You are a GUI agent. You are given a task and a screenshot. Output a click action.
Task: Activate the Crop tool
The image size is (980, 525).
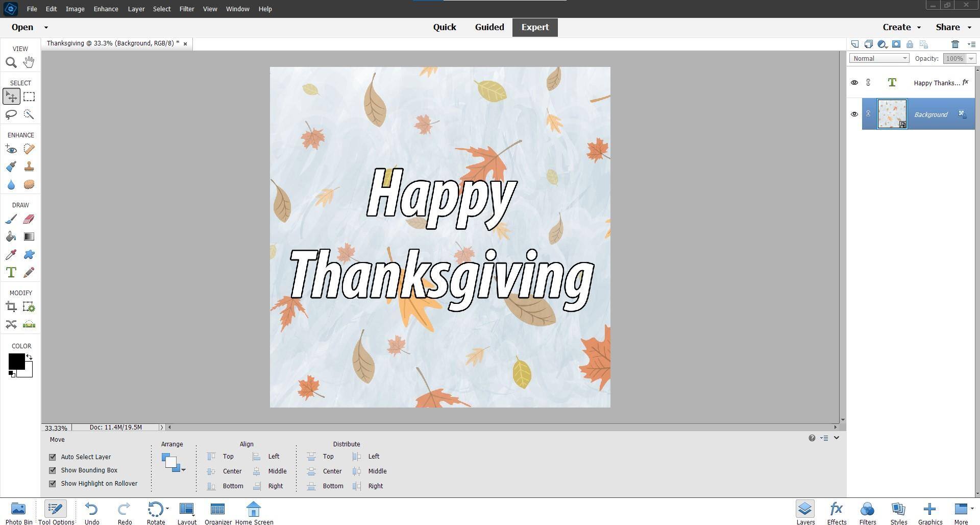pos(11,307)
